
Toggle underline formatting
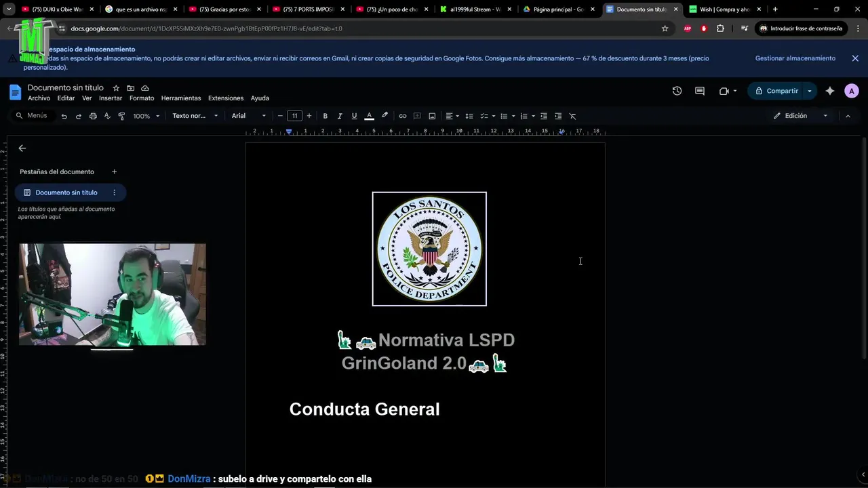354,116
